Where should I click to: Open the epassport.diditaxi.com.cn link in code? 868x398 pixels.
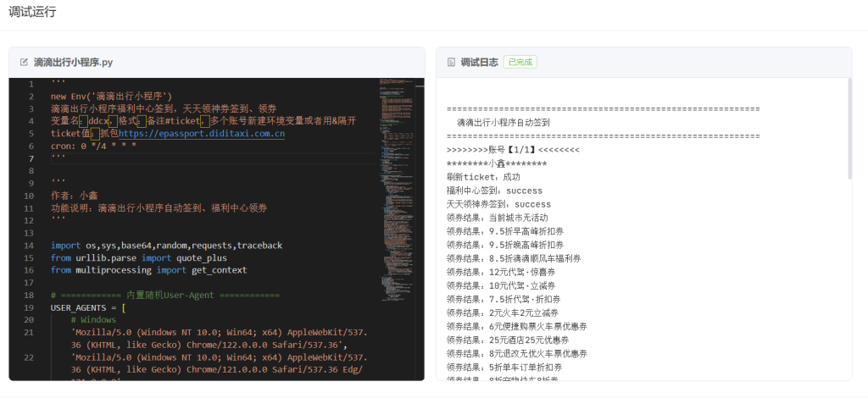(x=201, y=134)
